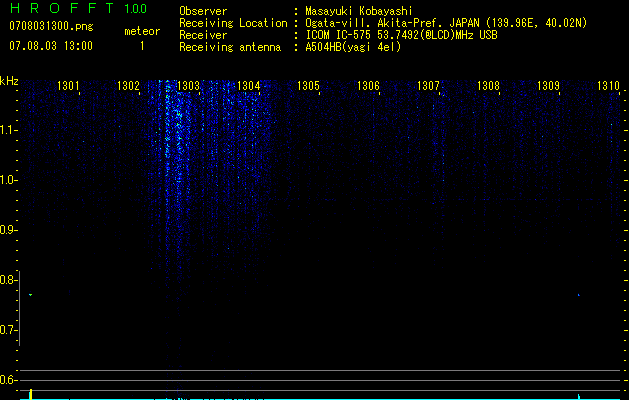Click the 1.1 kHz frequency label
Viewport: 629px width, 400px height.
point(7,130)
